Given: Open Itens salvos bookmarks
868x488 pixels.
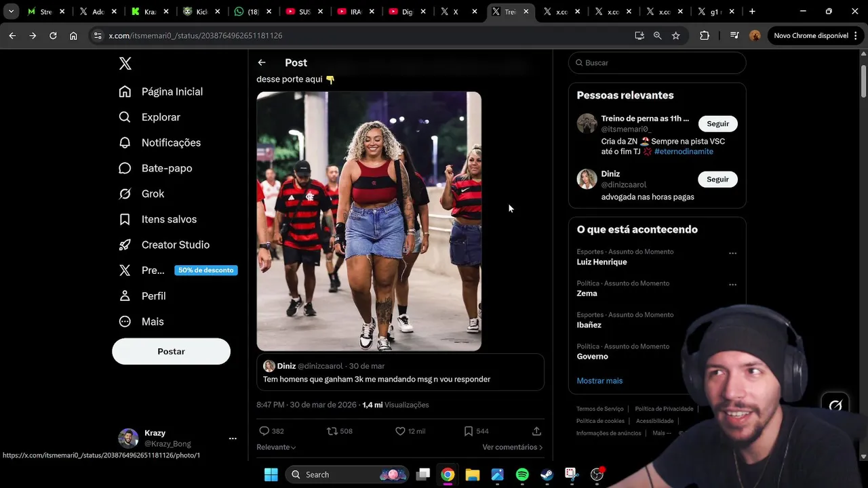Looking at the screenshot, I should point(158,219).
